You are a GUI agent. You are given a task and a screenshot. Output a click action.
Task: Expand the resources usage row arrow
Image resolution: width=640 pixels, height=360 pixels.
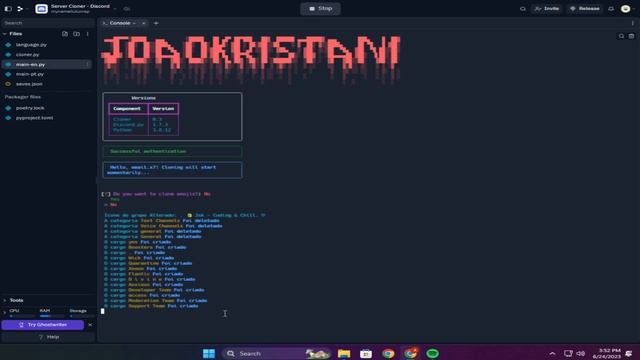[x=4, y=313]
